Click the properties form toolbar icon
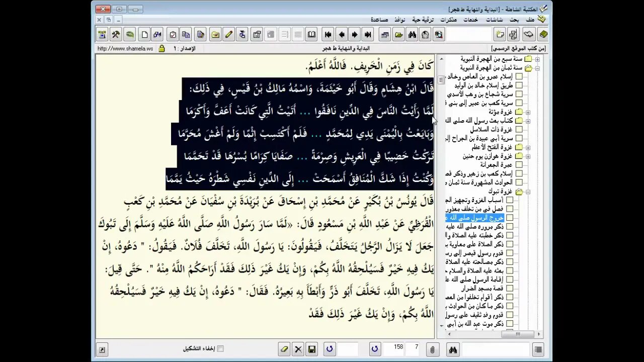This screenshot has height=362, width=644. coord(257,35)
